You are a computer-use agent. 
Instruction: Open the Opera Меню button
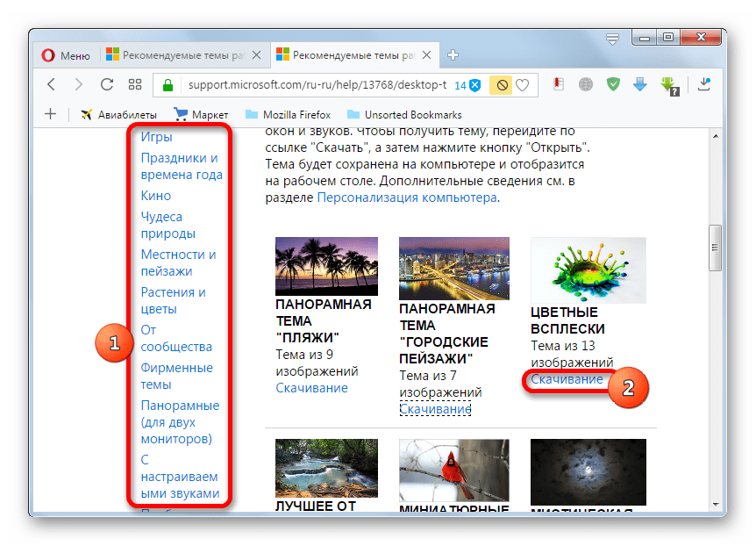pyautogui.click(x=66, y=55)
